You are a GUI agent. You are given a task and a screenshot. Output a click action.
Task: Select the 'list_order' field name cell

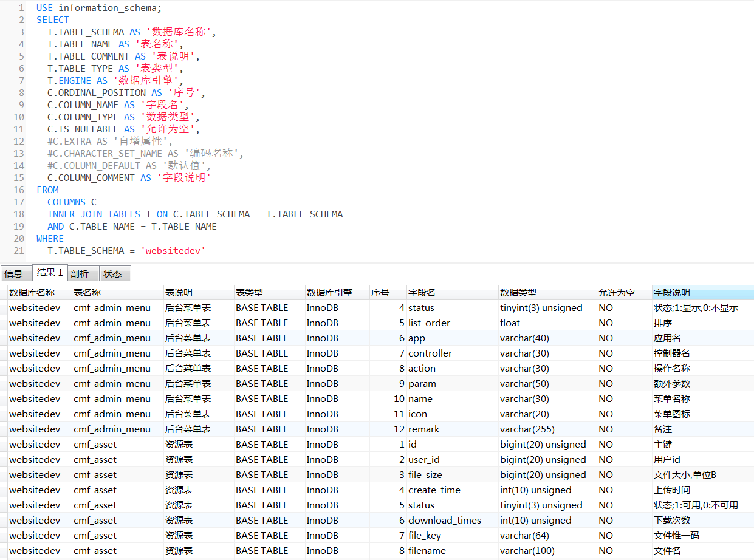click(x=452, y=323)
